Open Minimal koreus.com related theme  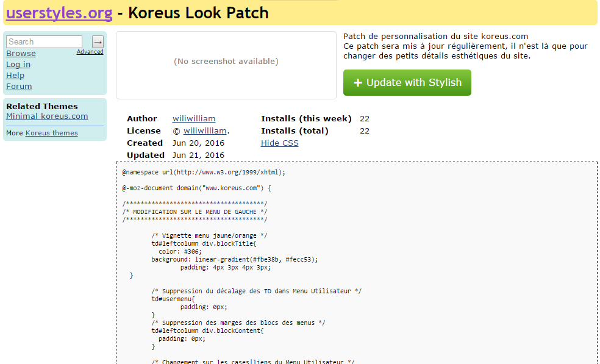[47, 116]
